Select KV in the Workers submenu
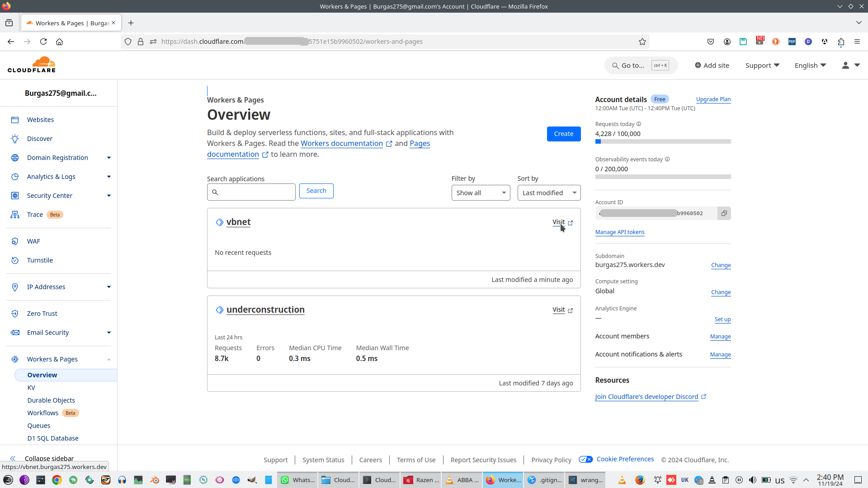868x488 pixels. tap(31, 388)
